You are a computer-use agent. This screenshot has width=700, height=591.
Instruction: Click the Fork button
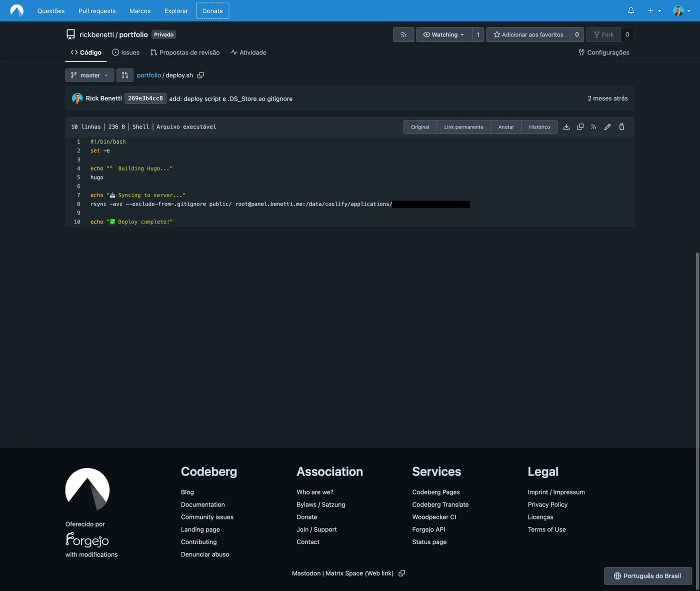(603, 34)
